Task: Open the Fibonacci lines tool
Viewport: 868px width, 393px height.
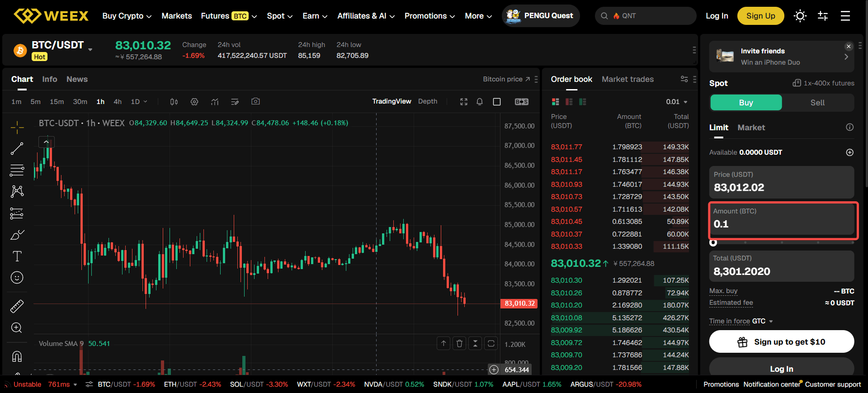Action: (17, 170)
